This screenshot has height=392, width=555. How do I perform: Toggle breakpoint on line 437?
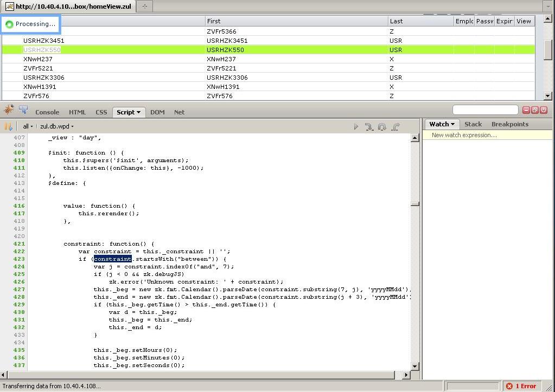pyautogui.click(x=19, y=365)
